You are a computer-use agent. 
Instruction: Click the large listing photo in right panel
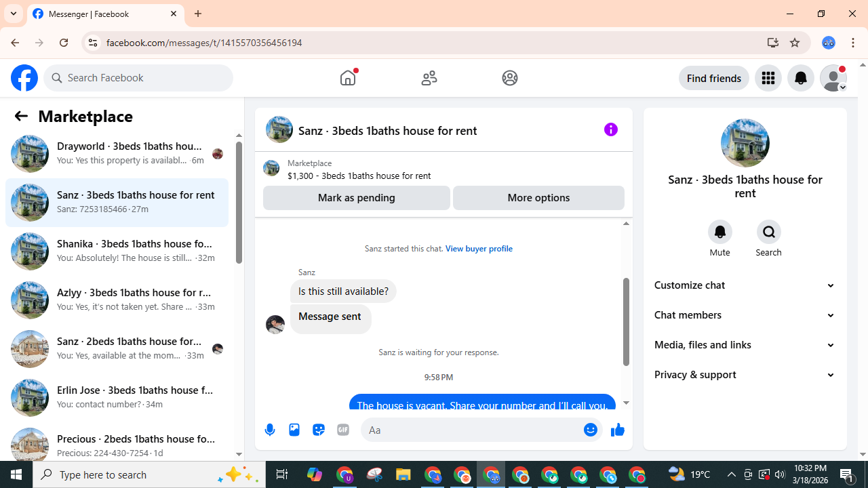pyautogui.click(x=745, y=143)
